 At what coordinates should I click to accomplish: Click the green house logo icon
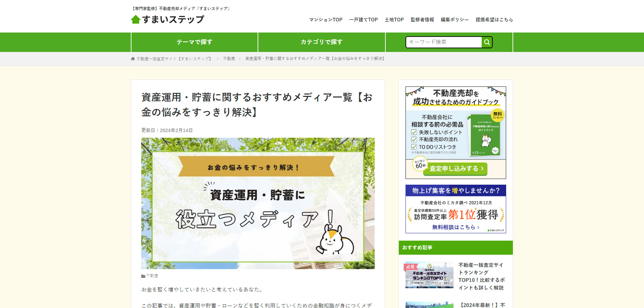pos(136,19)
